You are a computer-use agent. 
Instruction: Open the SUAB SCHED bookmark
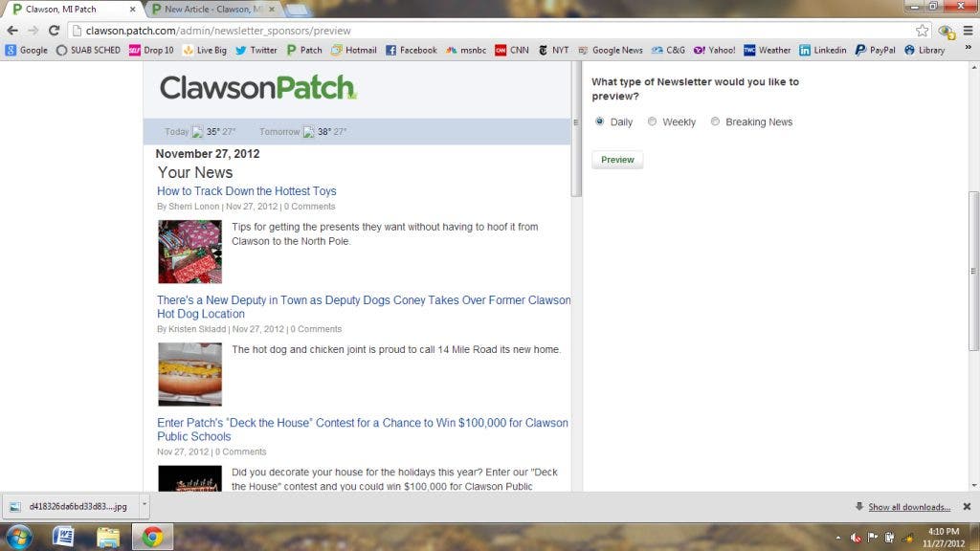point(88,50)
